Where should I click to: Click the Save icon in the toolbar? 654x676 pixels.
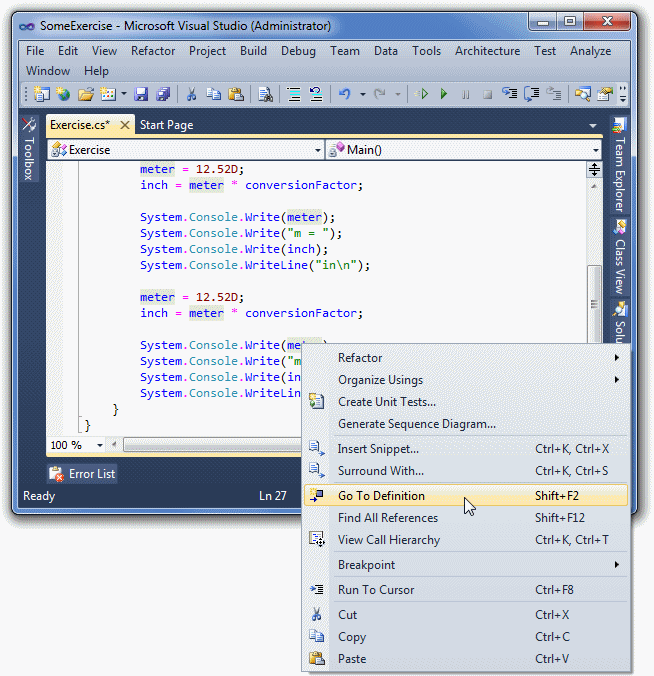[x=141, y=94]
